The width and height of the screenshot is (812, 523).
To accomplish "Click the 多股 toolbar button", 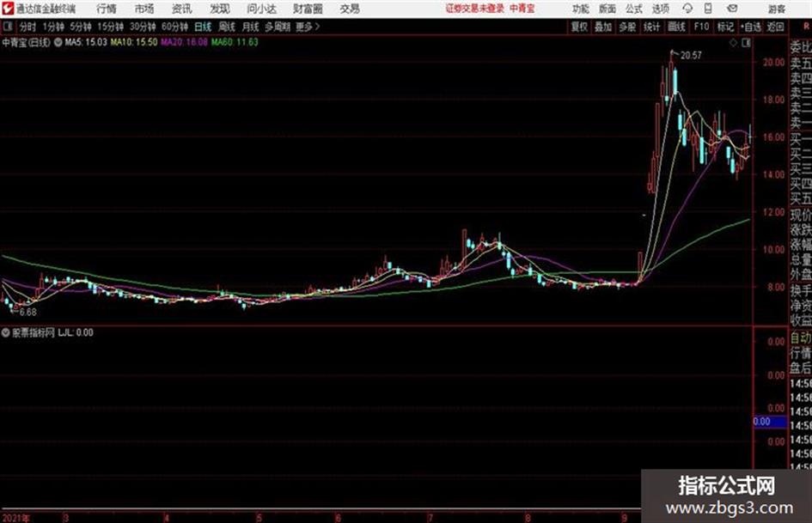I will coord(627,27).
